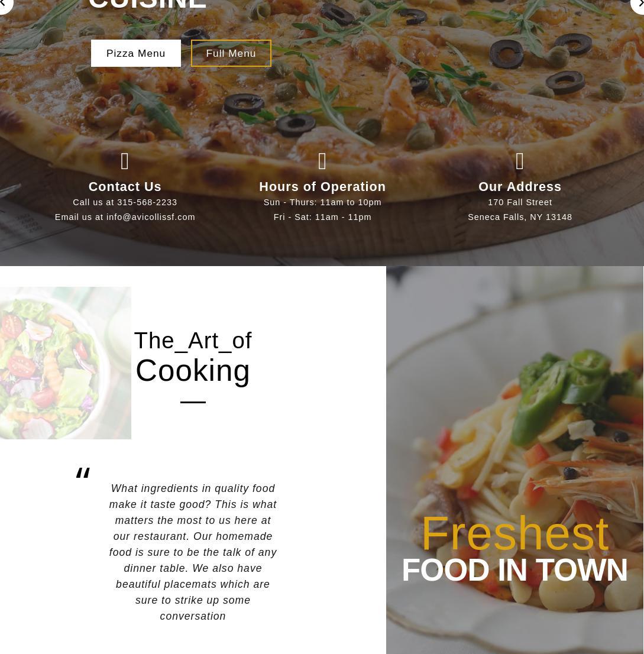Select the Contact Us heading
Image resolution: width=644 pixels, height=654 pixels.
(125, 186)
